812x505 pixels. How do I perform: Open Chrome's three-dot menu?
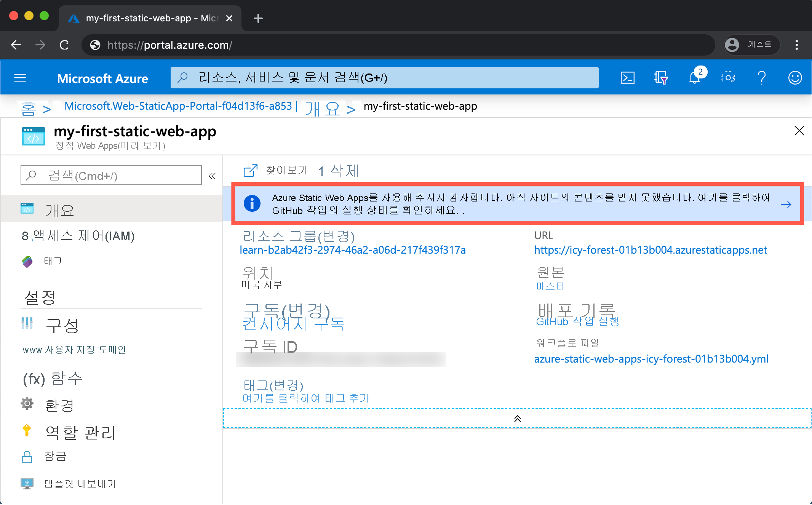[x=796, y=45]
